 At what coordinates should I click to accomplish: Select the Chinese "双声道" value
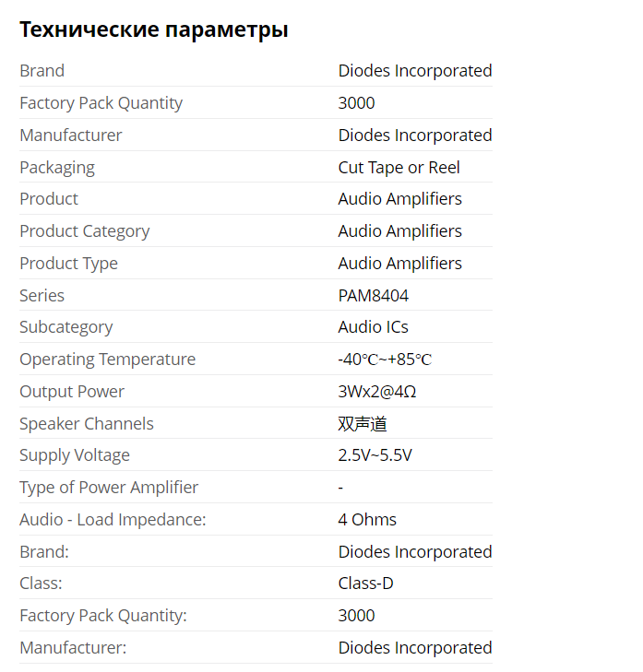tap(363, 424)
